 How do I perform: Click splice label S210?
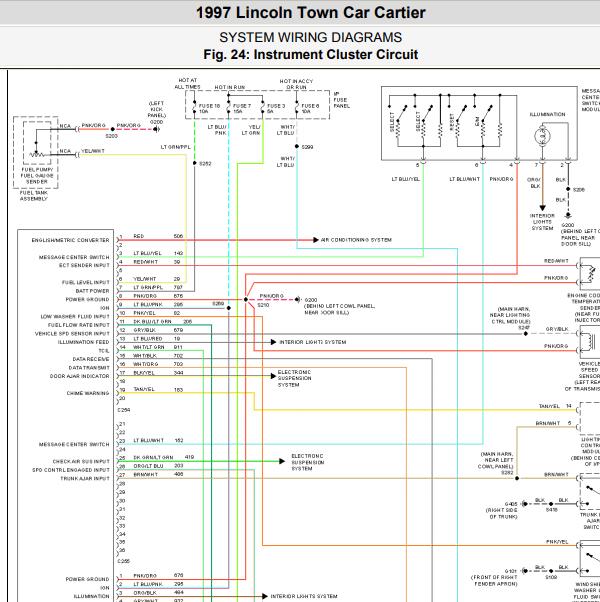pyautogui.click(x=263, y=305)
